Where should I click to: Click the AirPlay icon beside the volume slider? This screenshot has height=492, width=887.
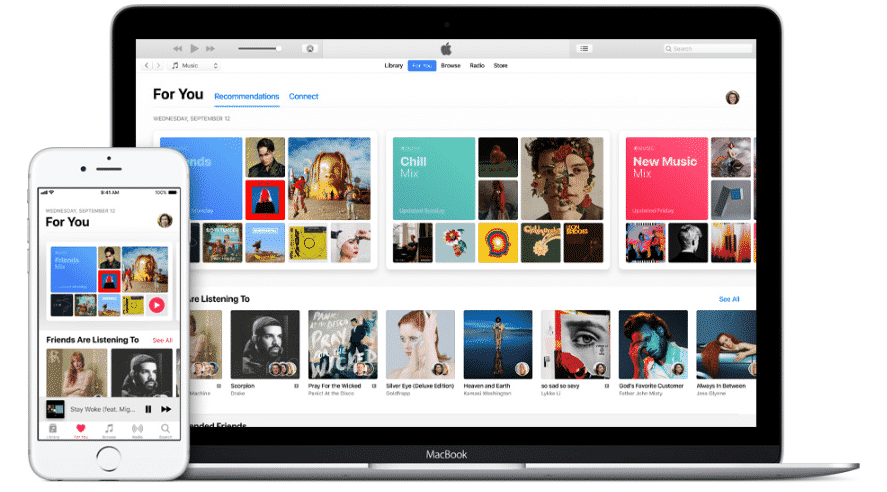click(310, 48)
